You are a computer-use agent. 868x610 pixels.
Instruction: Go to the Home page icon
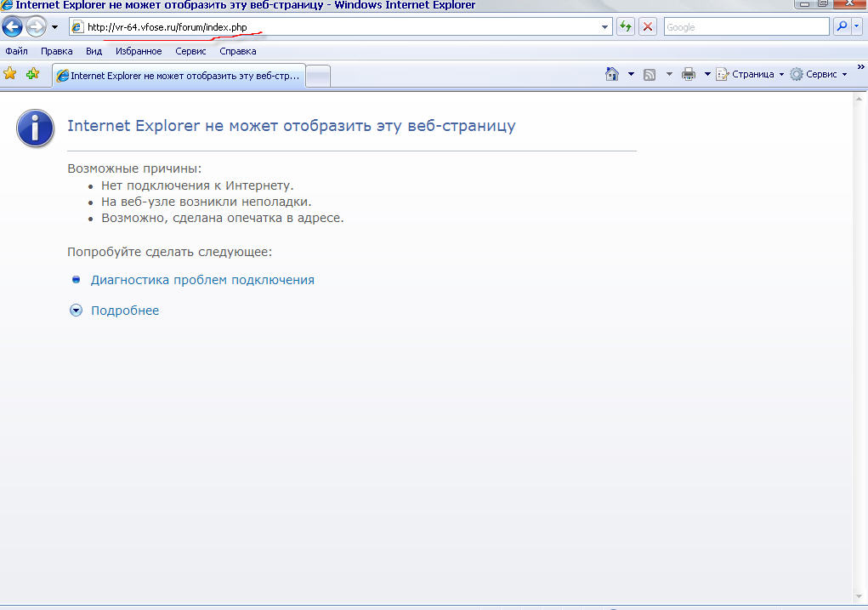coord(612,75)
